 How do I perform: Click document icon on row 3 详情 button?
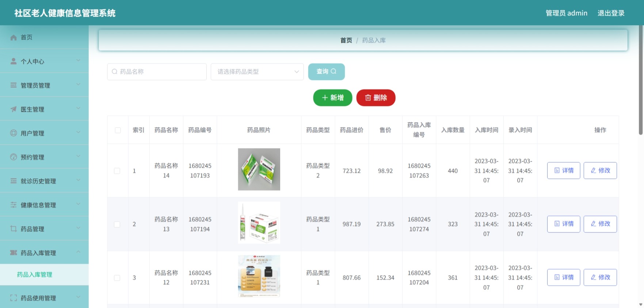point(557,277)
